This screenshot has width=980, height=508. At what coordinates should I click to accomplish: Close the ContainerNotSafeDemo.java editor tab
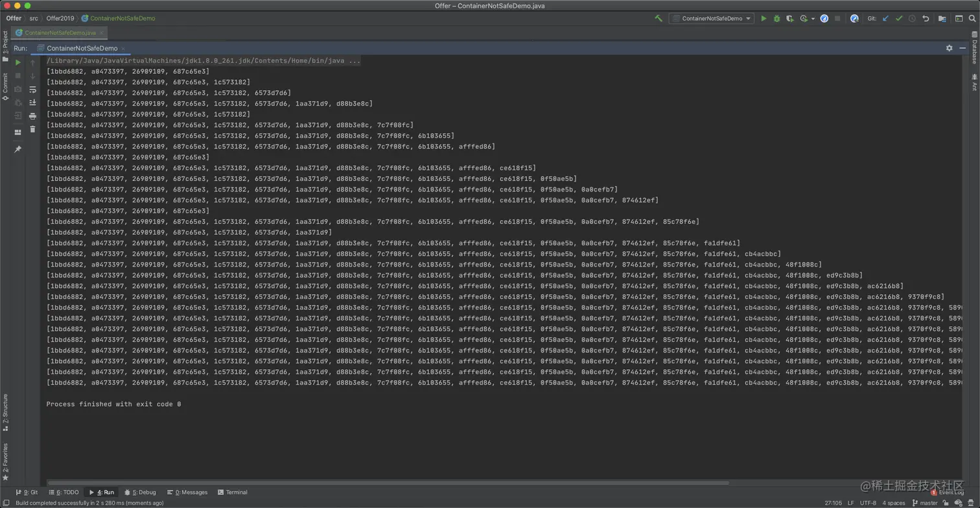[102, 32]
